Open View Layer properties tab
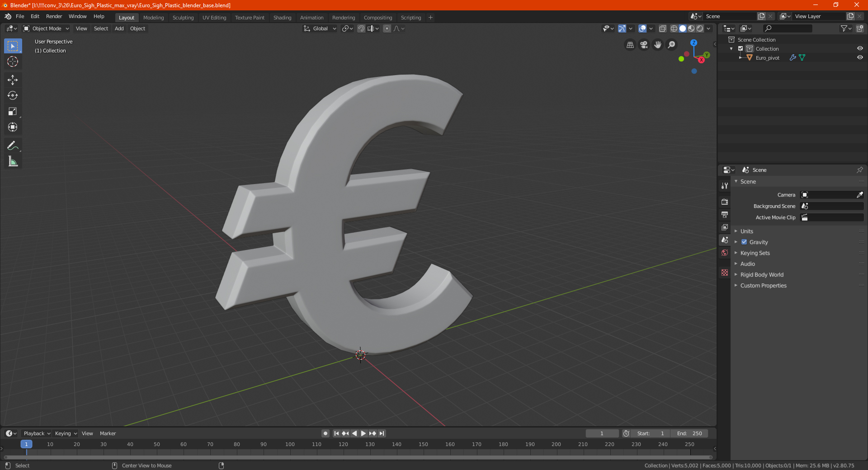This screenshot has height=470, width=868. 725,227
